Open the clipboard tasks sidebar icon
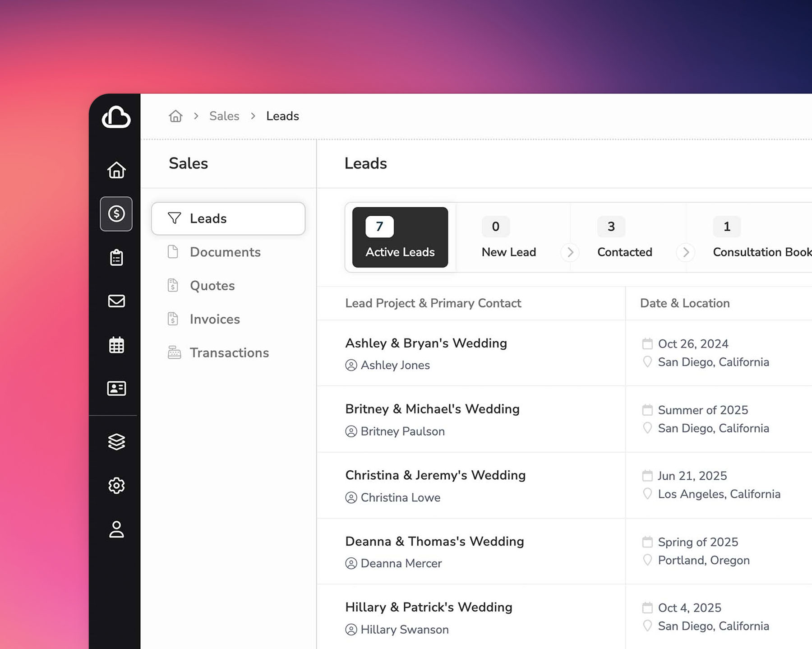This screenshot has height=649, width=812. [116, 257]
